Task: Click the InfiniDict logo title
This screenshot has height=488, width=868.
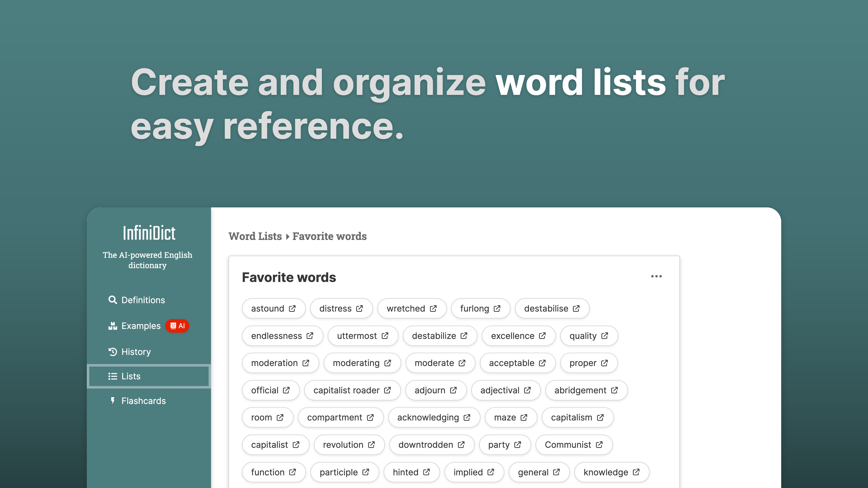Action: coord(149,233)
